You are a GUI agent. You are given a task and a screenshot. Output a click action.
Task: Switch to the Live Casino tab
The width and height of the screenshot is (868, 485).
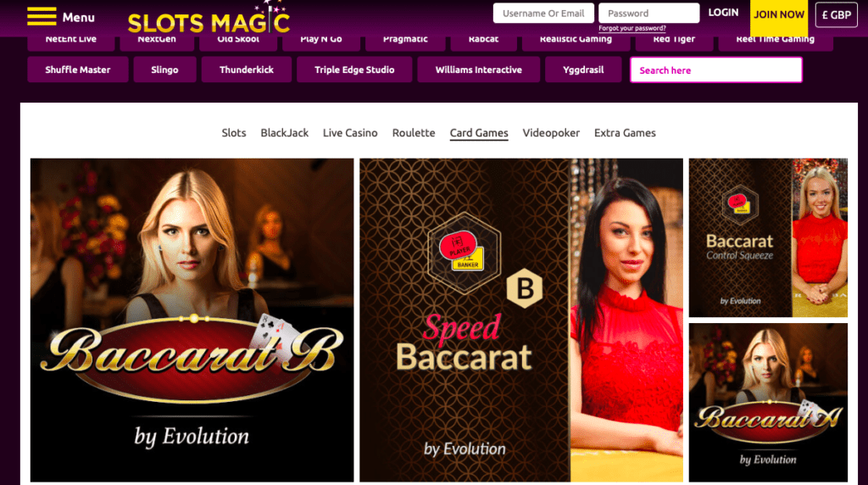click(350, 133)
